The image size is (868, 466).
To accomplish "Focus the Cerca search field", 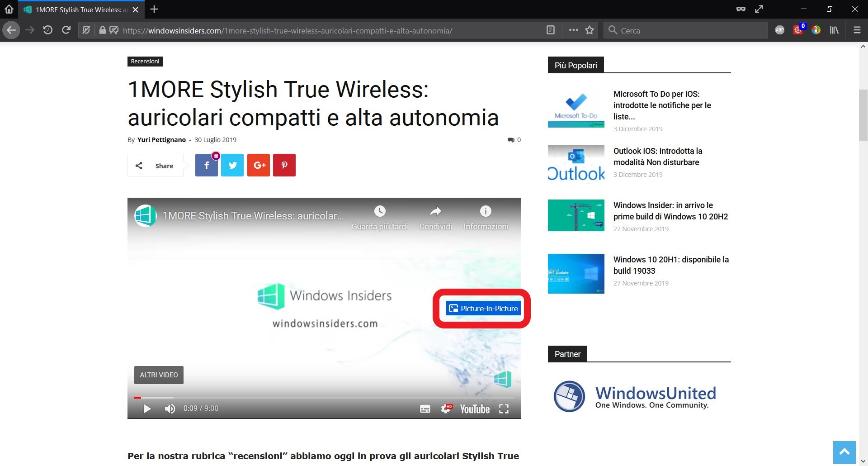I will pyautogui.click(x=685, y=30).
